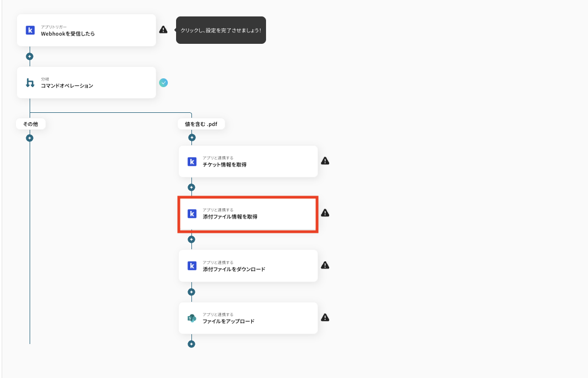Viewport: 588px width, 378px height.
Task: Click the app icon on チケット情報を取得
Action: [x=192, y=162]
